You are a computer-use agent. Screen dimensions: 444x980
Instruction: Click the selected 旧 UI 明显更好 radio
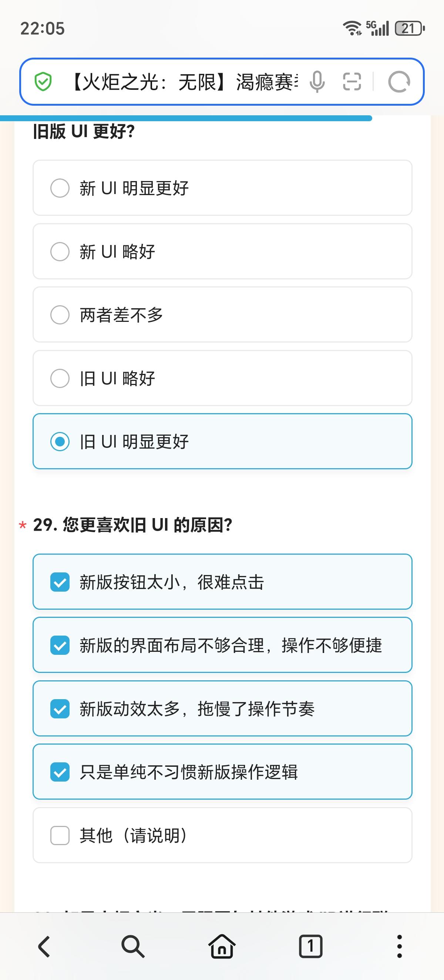point(60,442)
